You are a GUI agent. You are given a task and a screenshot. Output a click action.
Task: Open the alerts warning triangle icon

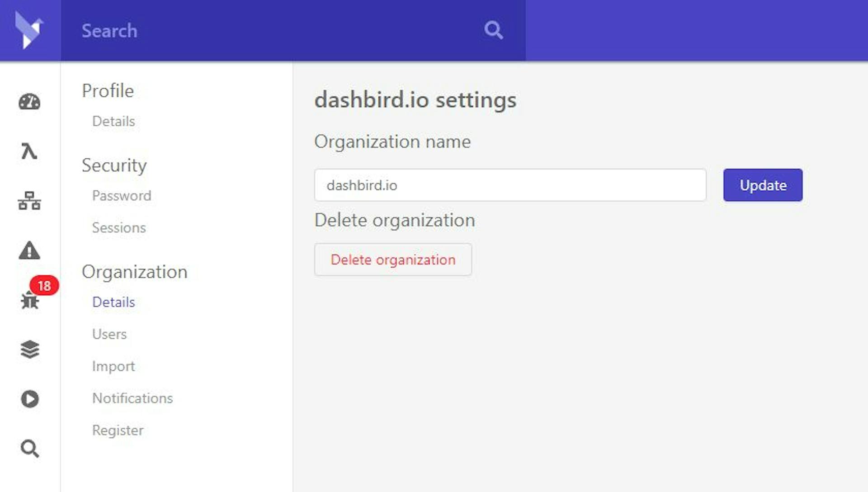pos(29,250)
